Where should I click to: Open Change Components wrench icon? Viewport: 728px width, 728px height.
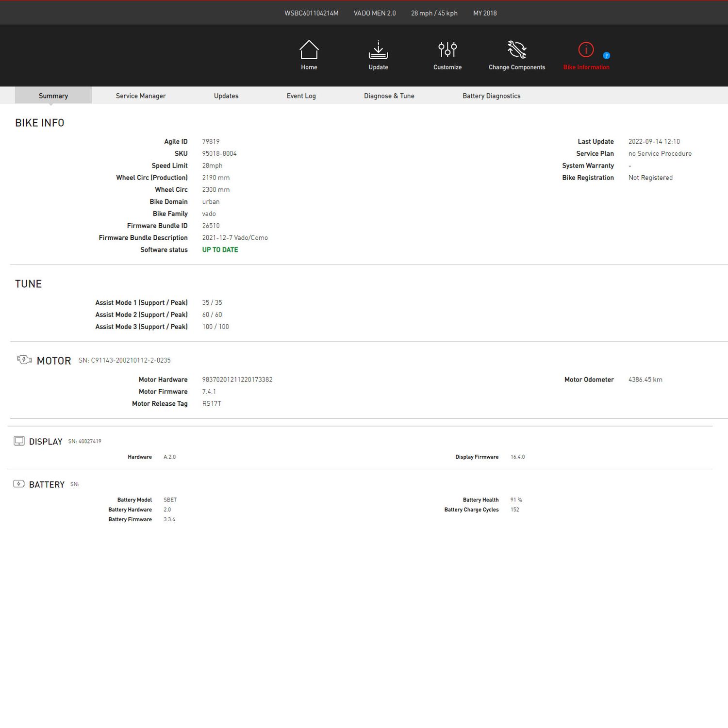[x=517, y=50]
